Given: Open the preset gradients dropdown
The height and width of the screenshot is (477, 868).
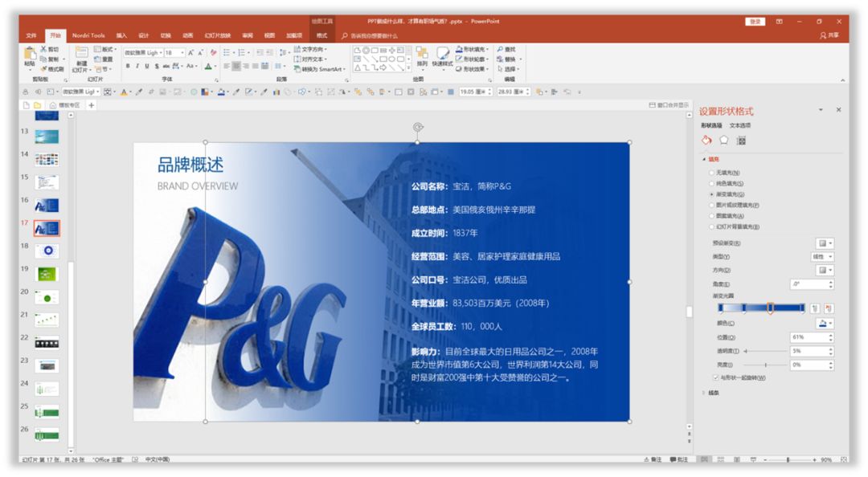Looking at the screenshot, I should [825, 243].
